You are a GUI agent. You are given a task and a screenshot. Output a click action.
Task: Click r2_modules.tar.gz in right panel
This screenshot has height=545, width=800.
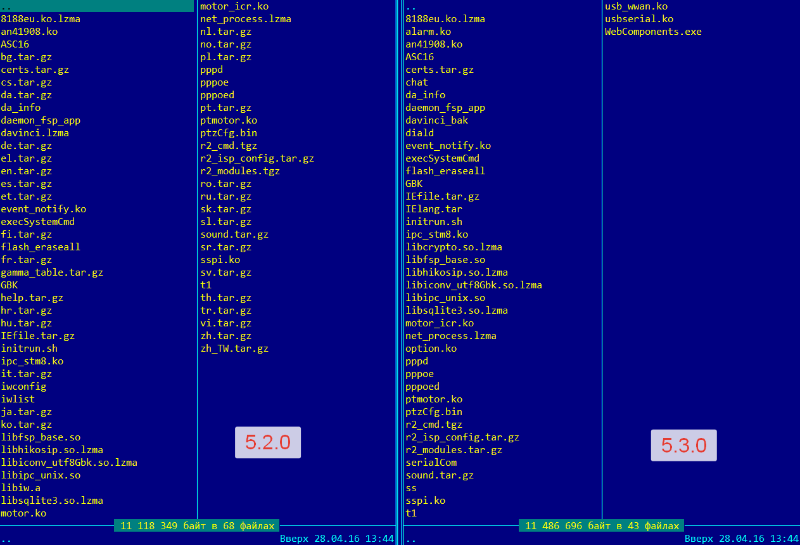pos(454,450)
